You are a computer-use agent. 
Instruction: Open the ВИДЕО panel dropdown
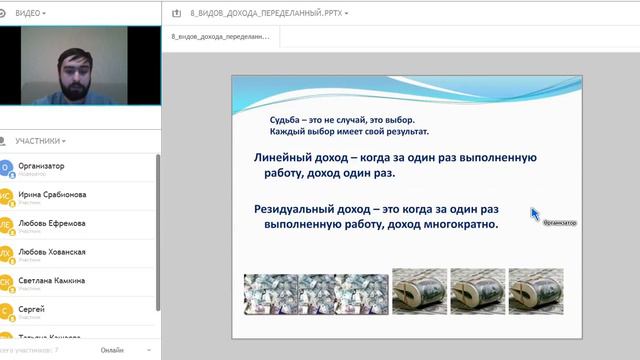(x=30, y=13)
